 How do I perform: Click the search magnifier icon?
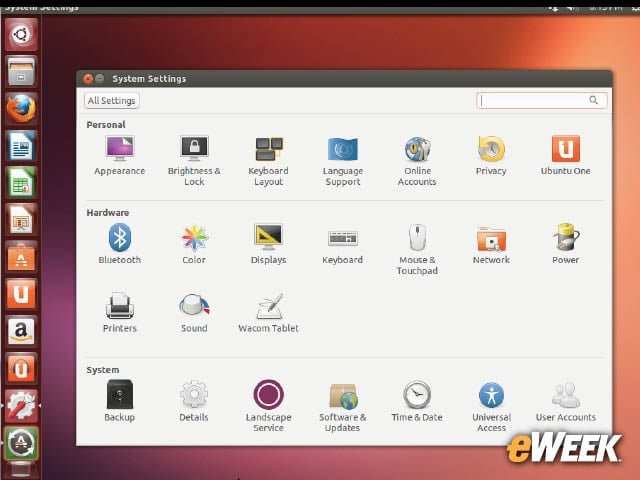coord(593,100)
